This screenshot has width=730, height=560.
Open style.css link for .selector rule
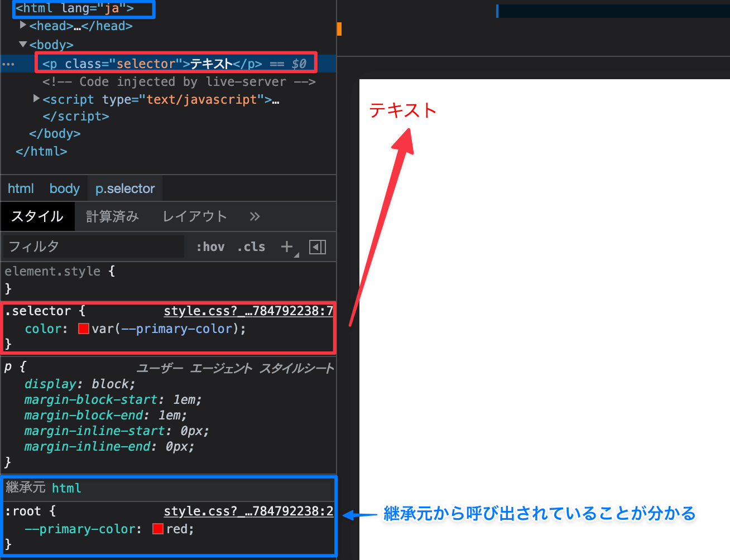248,311
